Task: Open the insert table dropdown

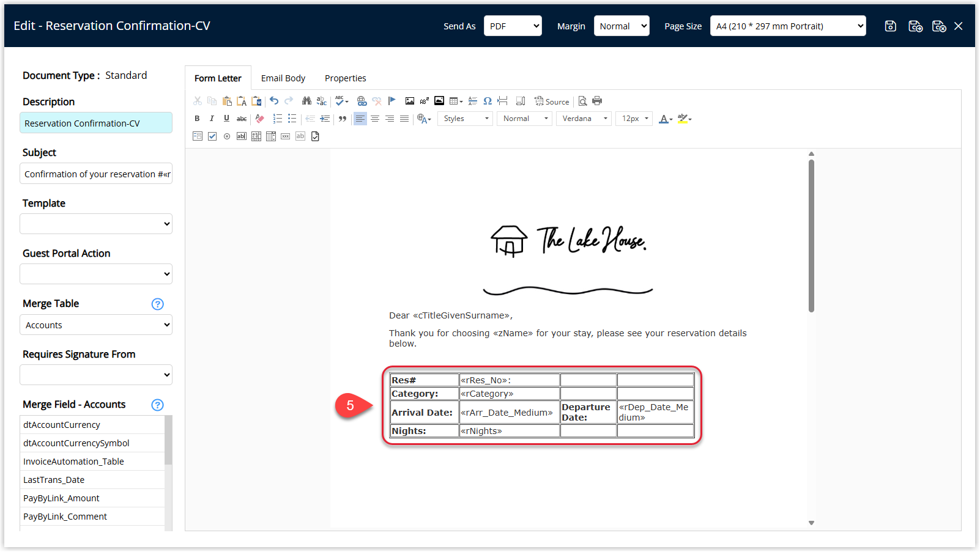Action: click(456, 101)
